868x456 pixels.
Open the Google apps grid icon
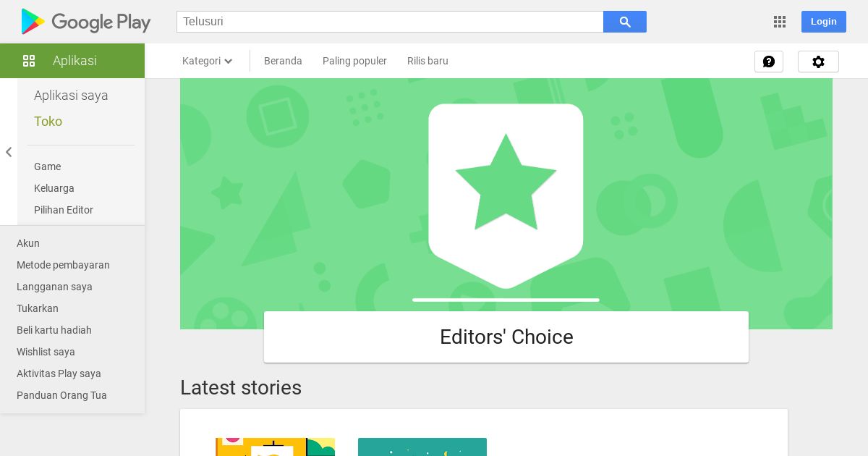(779, 22)
